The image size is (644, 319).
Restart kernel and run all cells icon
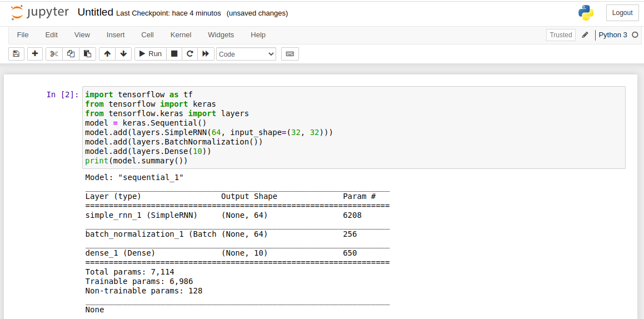(206, 54)
